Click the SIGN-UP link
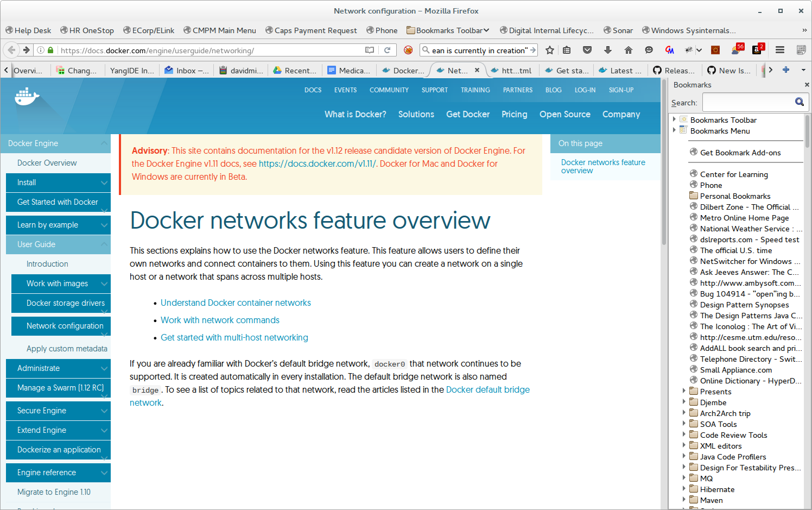Image resolution: width=812 pixels, height=510 pixels. coord(621,90)
